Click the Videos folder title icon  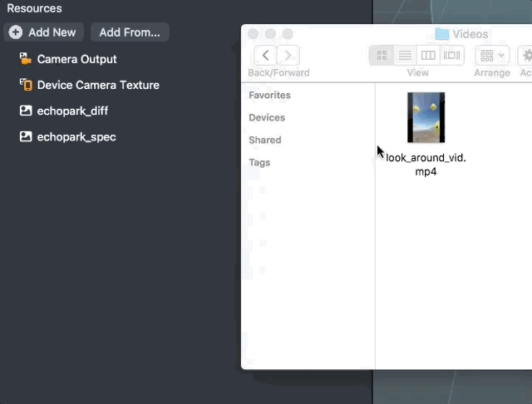pos(441,34)
